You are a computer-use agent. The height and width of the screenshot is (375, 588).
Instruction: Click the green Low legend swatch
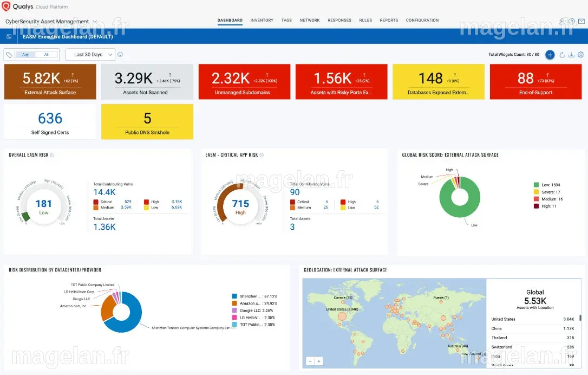coord(536,185)
